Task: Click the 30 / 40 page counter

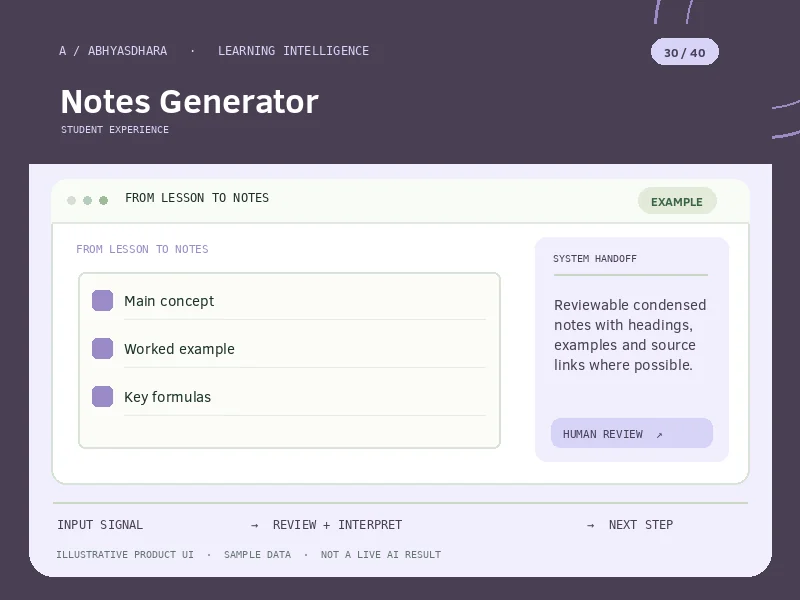Action: (685, 52)
